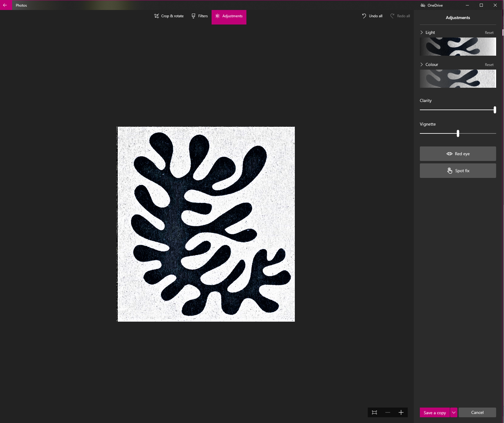The height and width of the screenshot is (423, 504).
Task: Activate the Red eye tool
Action: pyautogui.click(x=458, y=154)
